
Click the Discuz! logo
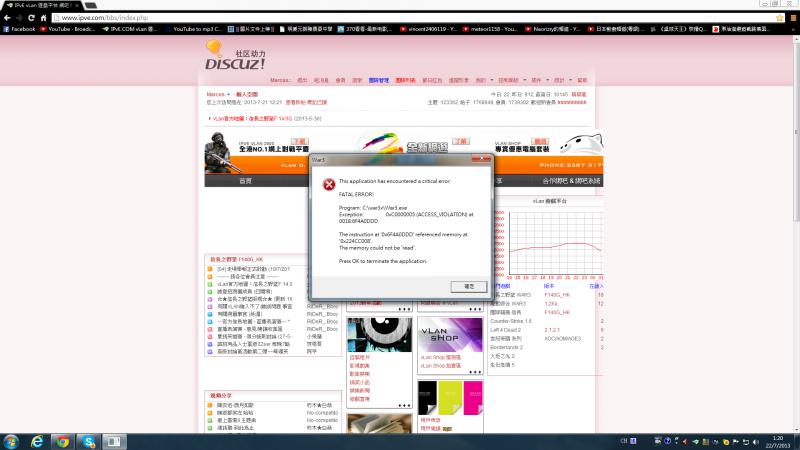235,55
